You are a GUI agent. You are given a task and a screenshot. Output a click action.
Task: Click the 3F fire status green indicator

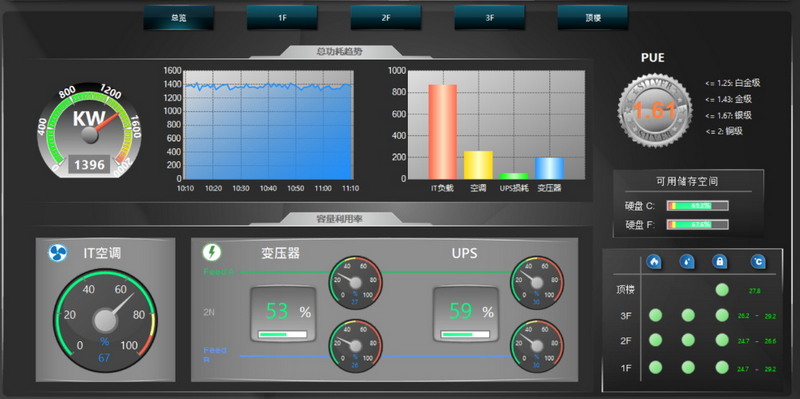coord(656,315)
